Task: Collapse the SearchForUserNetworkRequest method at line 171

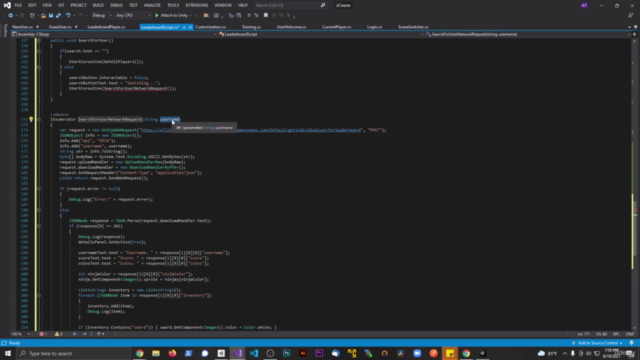Action: pyautogui.click(x=39, y=120)
